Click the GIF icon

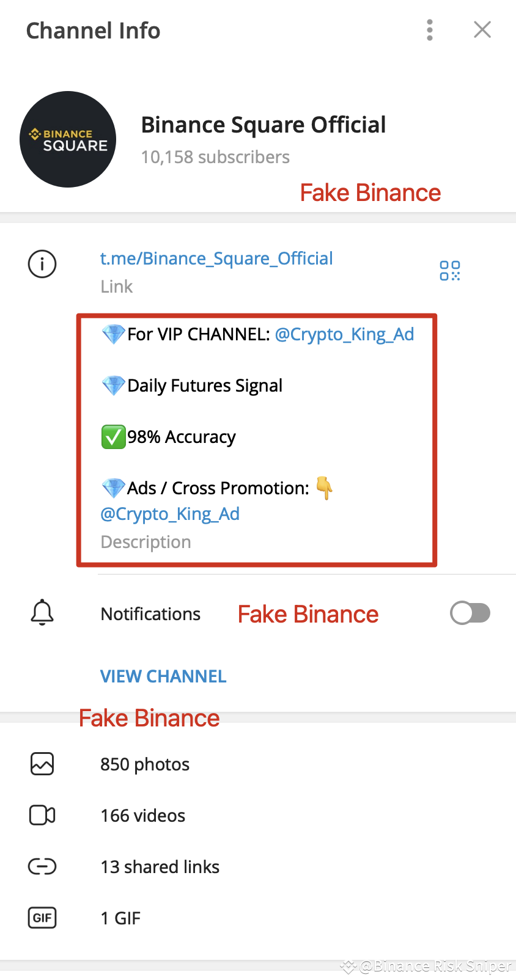pos(42,918)
